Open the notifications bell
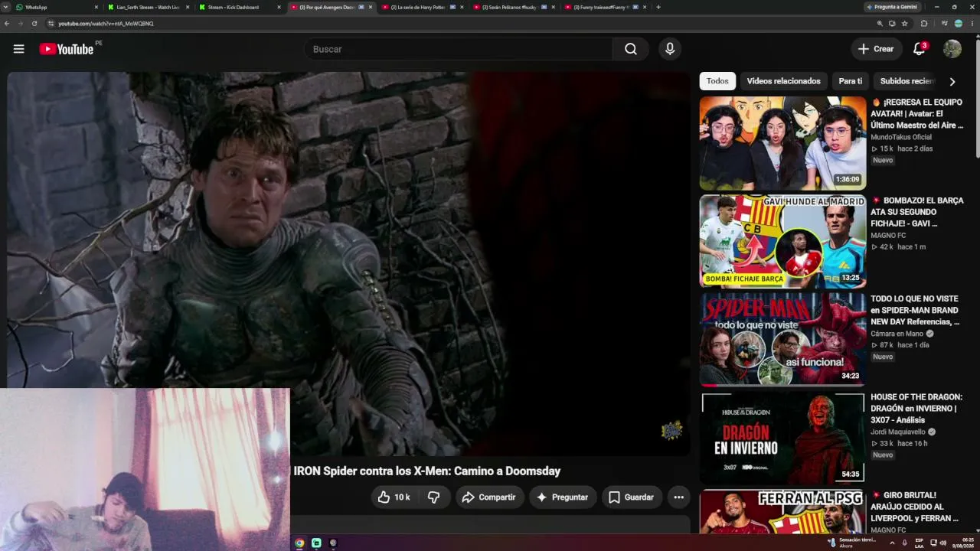This screenshot has height=551, width=980. 920,49
